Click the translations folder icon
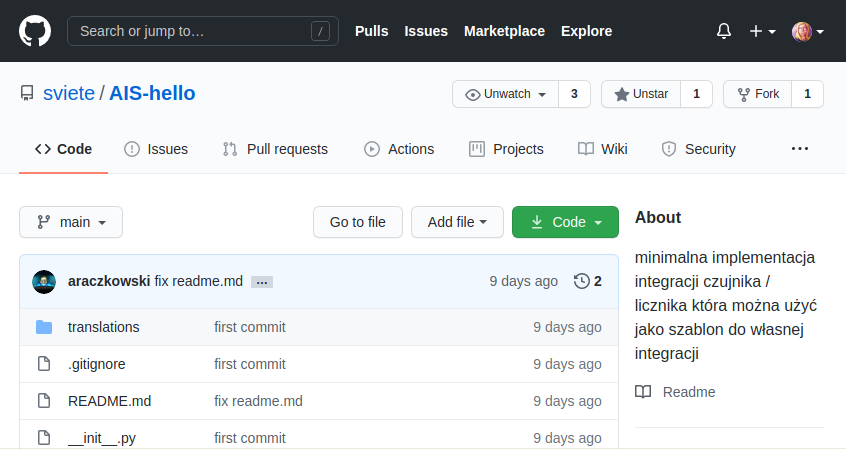Image resolution: width=846 pixels, height=449 pixels. pyautogui.click(x=44, y=327)
